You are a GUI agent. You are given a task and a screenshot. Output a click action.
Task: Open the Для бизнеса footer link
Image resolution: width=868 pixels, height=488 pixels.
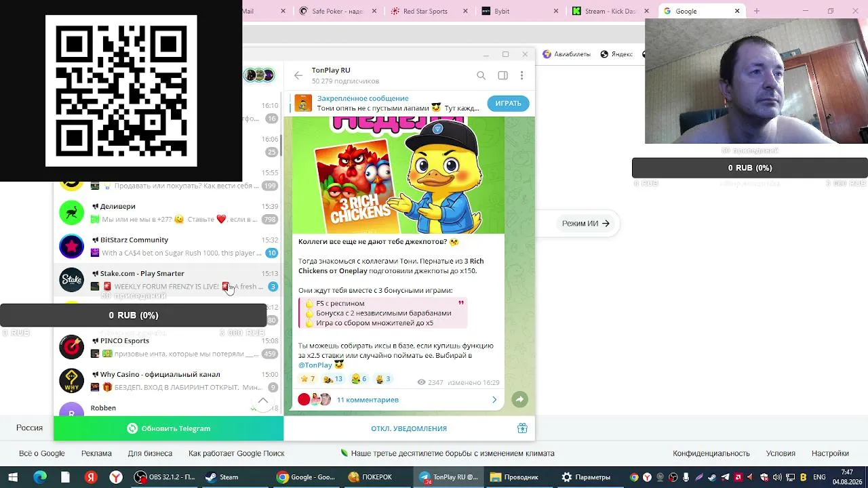(150, 453)
